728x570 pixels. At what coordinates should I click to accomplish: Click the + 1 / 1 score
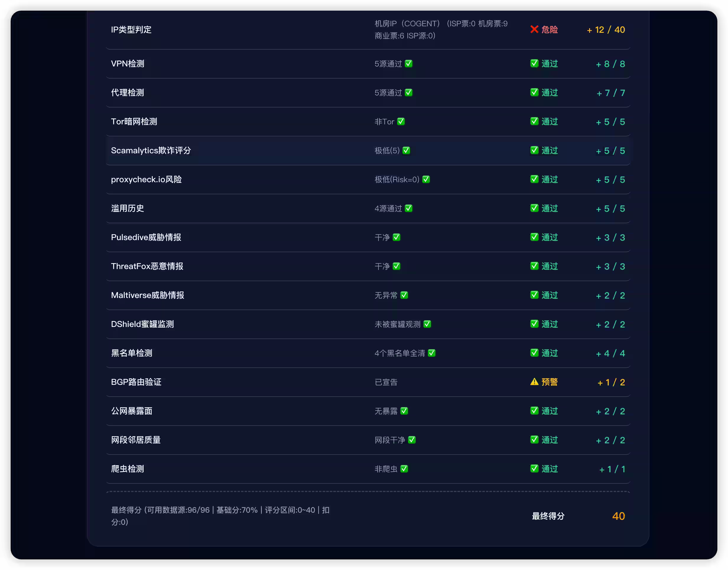tap(612, 469)
